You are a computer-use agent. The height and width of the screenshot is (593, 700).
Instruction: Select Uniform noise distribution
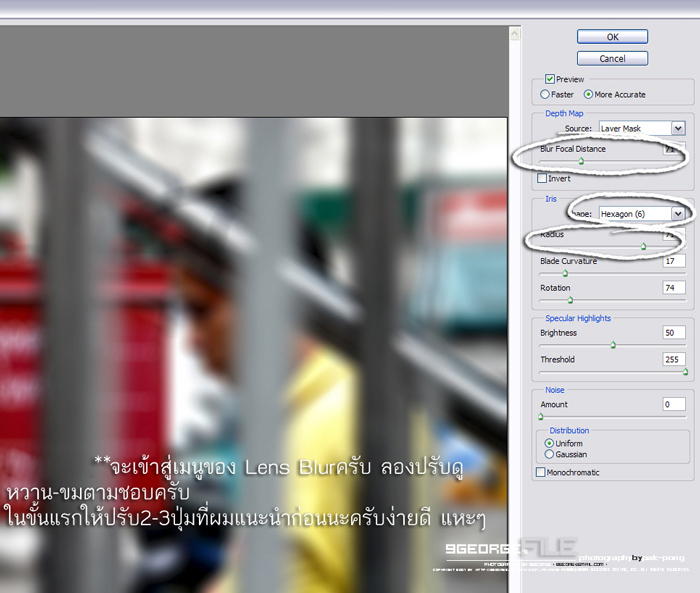(549, 443)
